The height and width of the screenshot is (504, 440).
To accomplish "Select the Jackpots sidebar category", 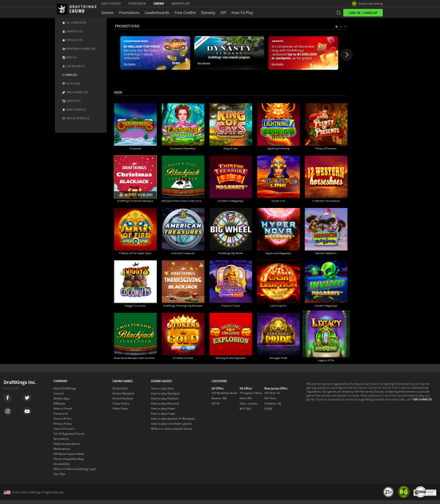I will click(x=73, y=31).
